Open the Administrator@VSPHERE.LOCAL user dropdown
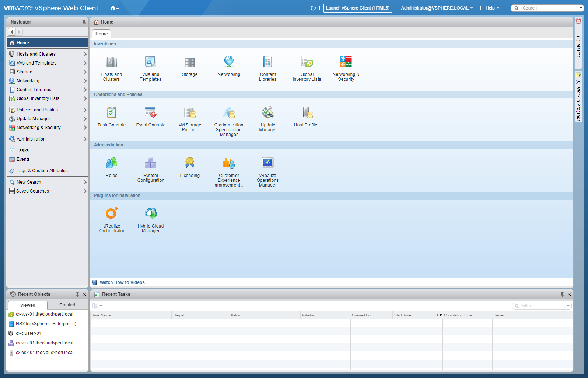588x378 pixels. point(437,8)
